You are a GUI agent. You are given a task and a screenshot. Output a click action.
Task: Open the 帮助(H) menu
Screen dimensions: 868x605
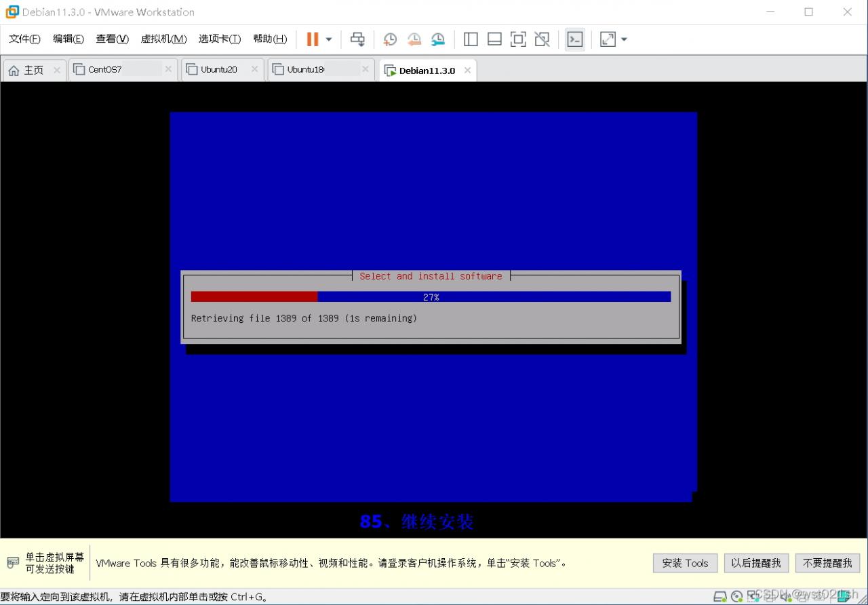coord(270,39)
